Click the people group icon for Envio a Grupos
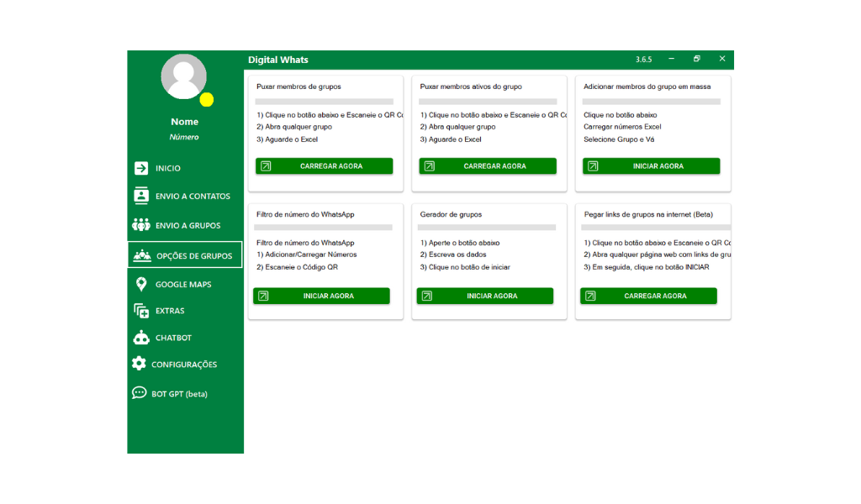The height and width of the screenshot is (504, 861). (x=141, y=225)
